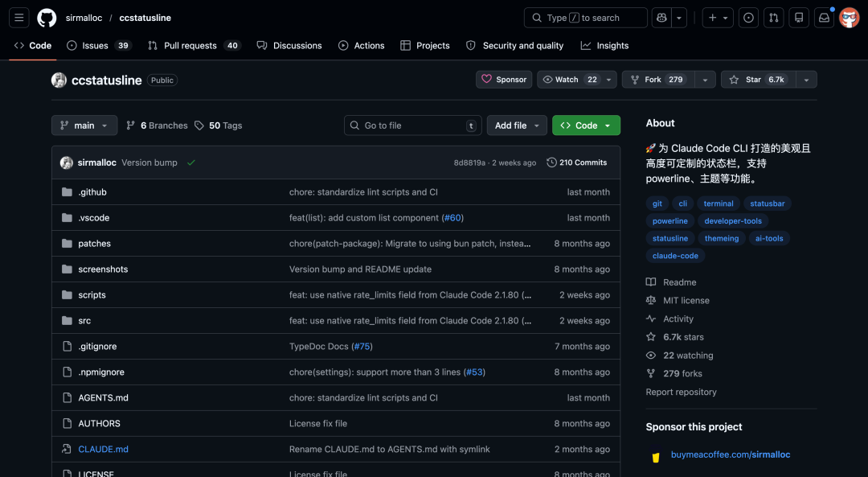The image size is (868, 477).
Task: Open the buymeacoffee.com/sirmalloc sponsor link
Action: (x=730, y=454)
